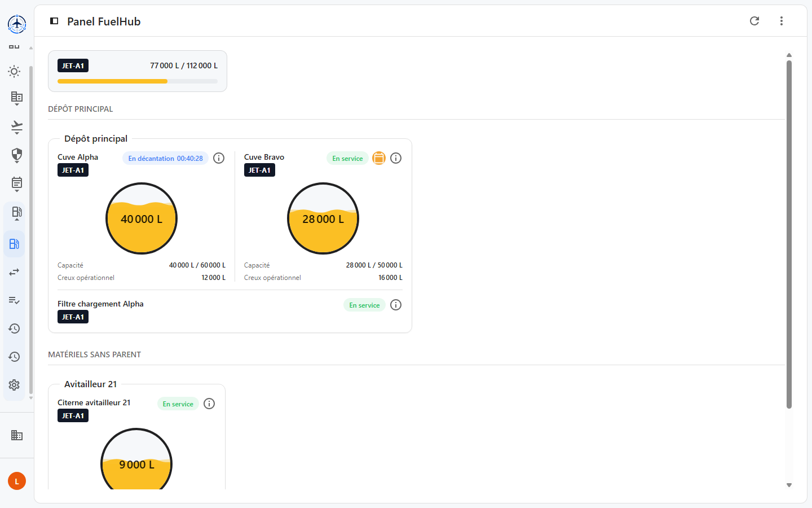
Task: Click the 40 000 L / 60 000 L capacity value
Action: 197,265
